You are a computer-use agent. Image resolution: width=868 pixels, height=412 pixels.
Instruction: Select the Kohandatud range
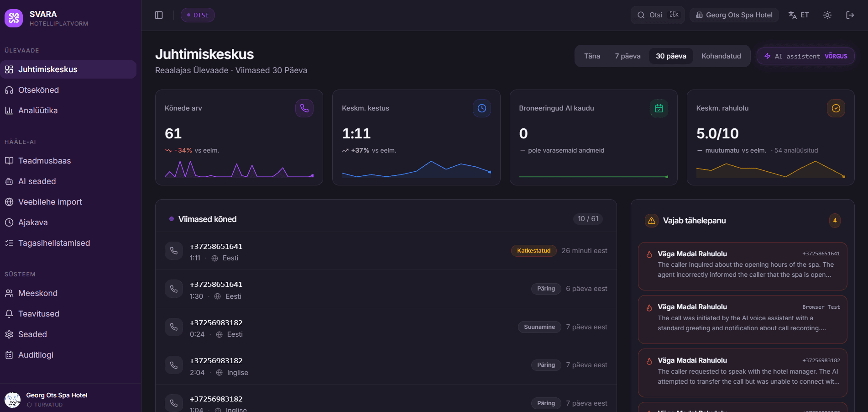coord(721,56)
